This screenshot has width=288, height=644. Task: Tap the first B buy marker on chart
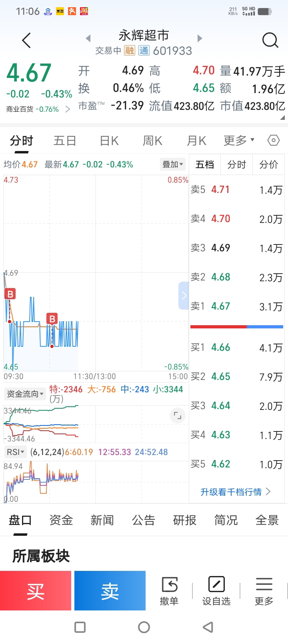tap(10, 294)
